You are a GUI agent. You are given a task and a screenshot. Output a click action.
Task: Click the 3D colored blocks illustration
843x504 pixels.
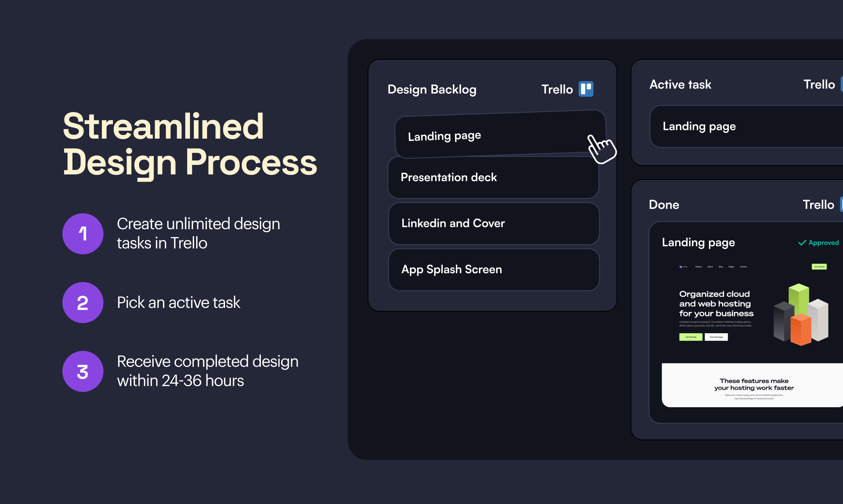point(801,314)
